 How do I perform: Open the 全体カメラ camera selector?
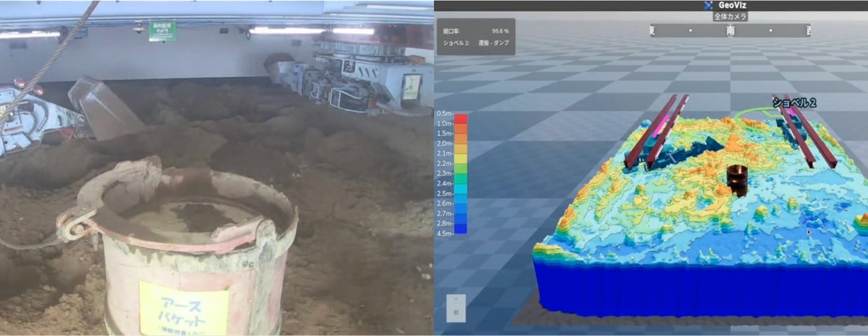pyautogui.click(x=730, y=17)
